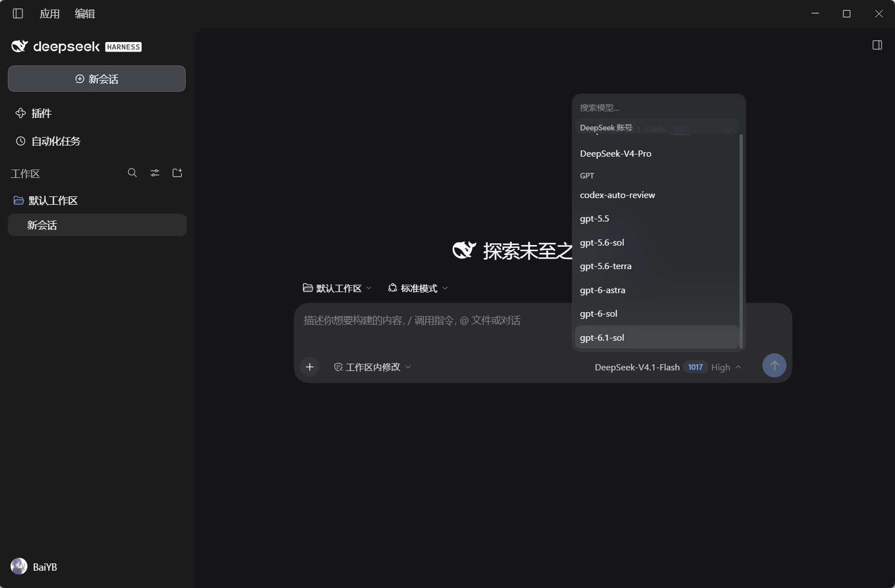This screenshot has width=895, height=588.
Task: Click the 搜索模型 search field
Action: (658, 107)
